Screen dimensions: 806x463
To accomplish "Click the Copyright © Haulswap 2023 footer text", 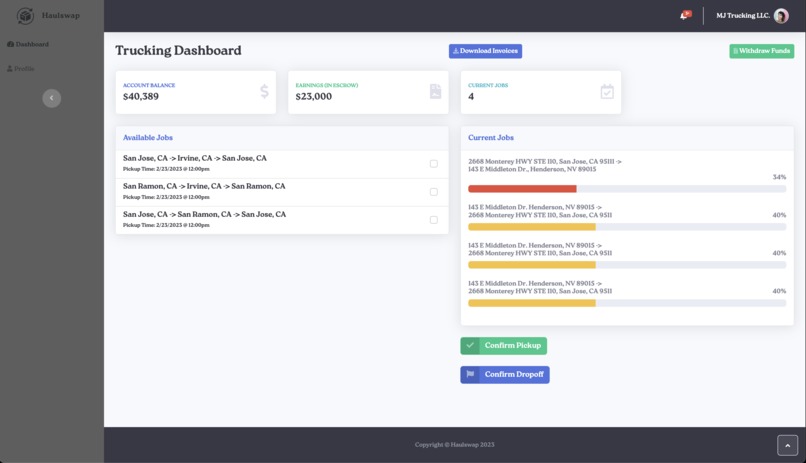I will [454, 445].
